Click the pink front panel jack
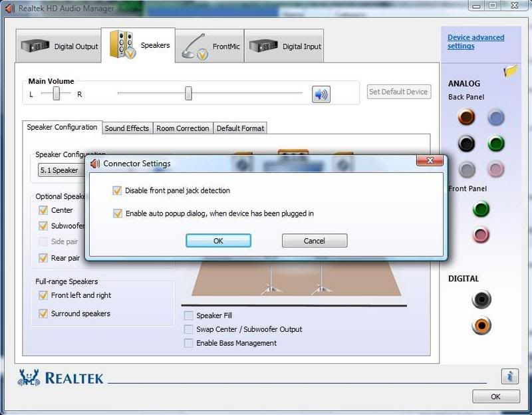Image resolution: width=532 pixels, height=415 pixels. 481,235
